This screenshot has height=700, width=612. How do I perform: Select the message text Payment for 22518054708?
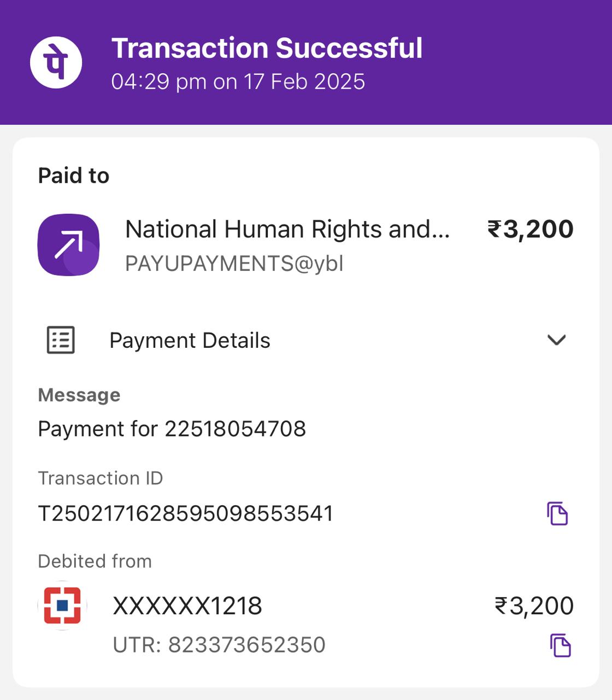pos(172,429)
